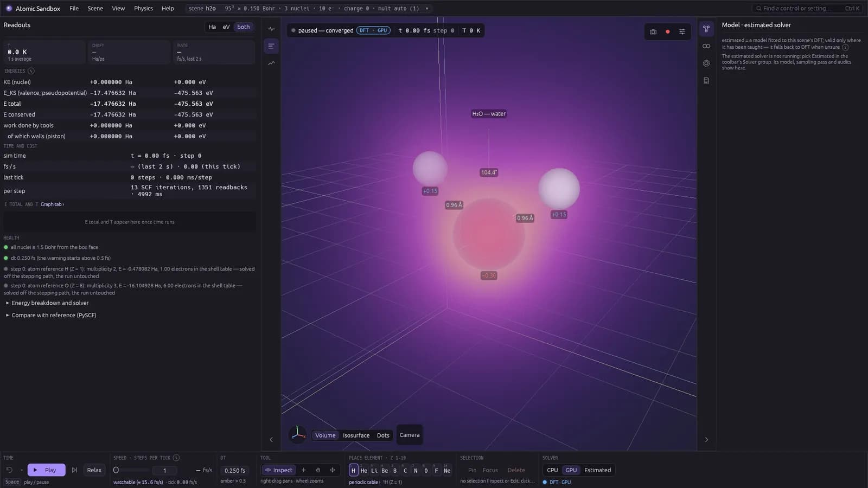Open the Physics menu

143,9
